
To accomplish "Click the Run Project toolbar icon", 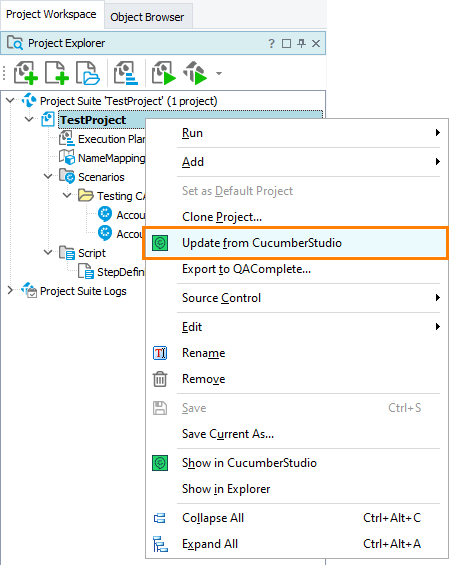I will coord(164,73).
